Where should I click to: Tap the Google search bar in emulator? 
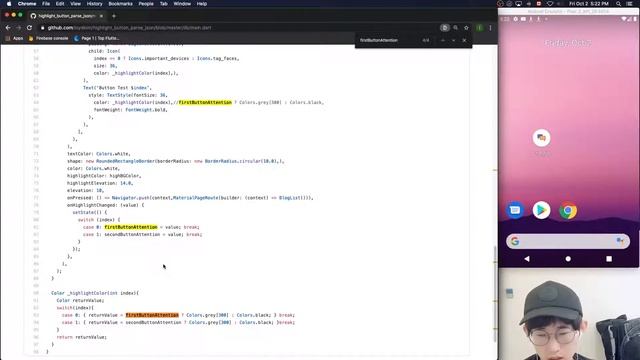[x=568, y=241]
